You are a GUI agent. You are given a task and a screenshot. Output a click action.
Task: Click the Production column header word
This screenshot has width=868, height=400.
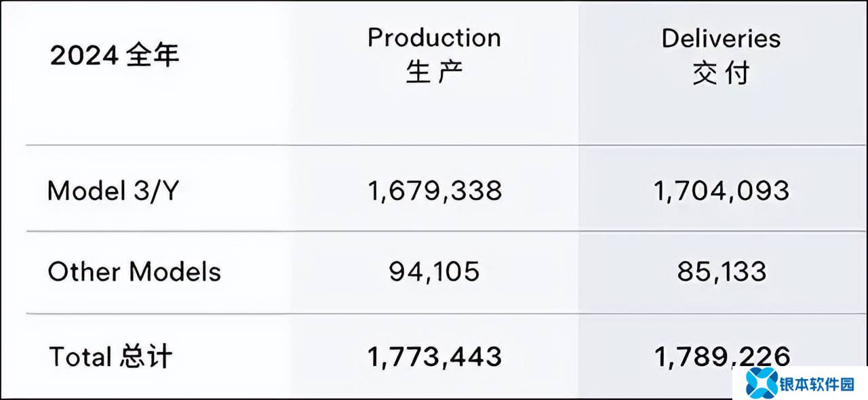click(x=434, y=38)
